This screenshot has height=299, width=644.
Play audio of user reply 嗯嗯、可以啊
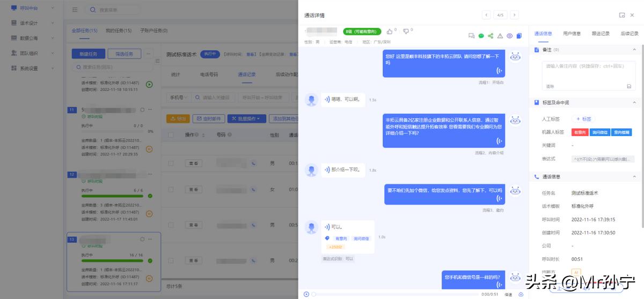[x=327, y=100]
